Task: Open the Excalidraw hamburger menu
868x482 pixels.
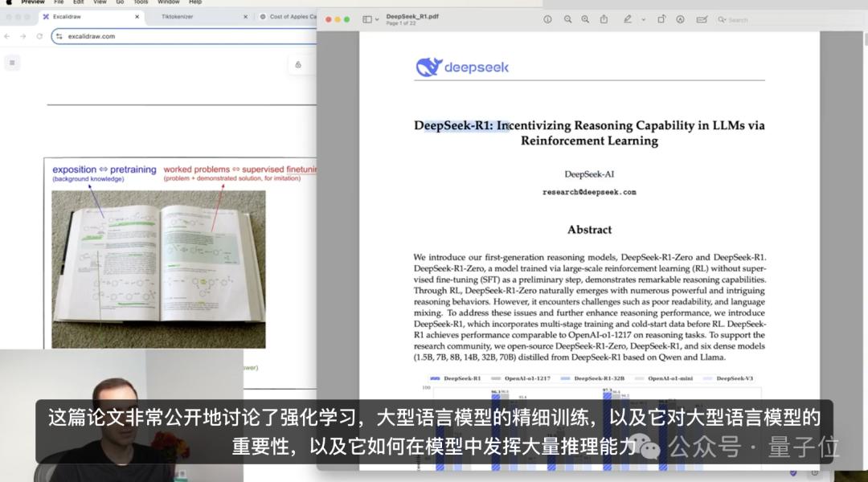Action: (x=12, y=63)
